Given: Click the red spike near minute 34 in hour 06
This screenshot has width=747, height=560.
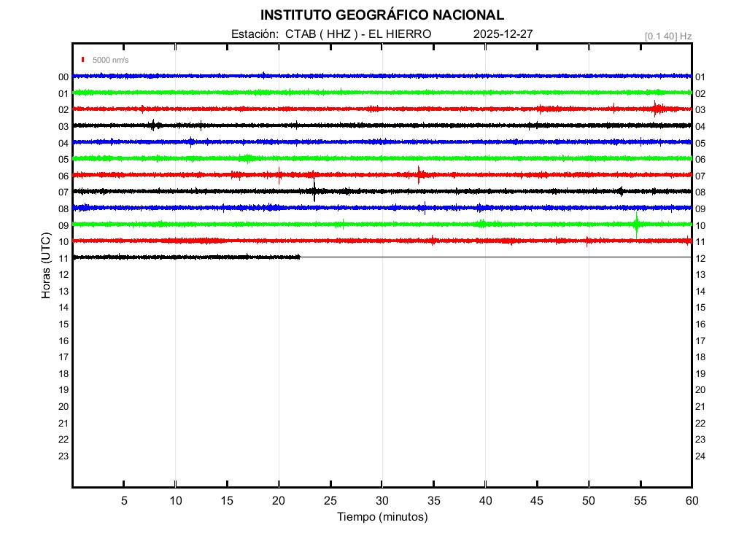Looking at the screenshot, I should pyautogui.click(x=419, y=174).
